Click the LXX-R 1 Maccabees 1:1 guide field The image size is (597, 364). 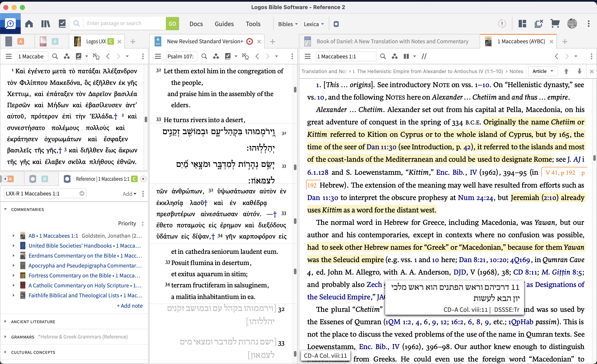tap(45, 194)
